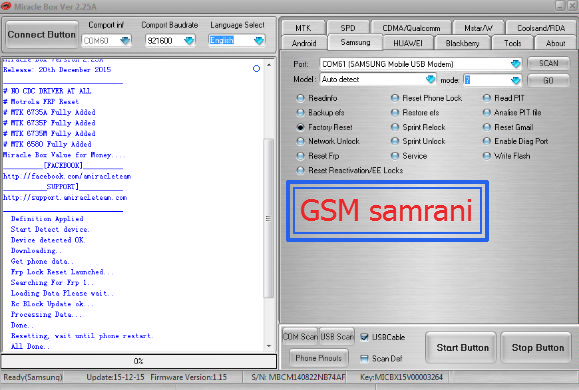Click the Firmware Version:1.15 status text
The width and height of the screenshot is (579, 390).
pos(188,377)
